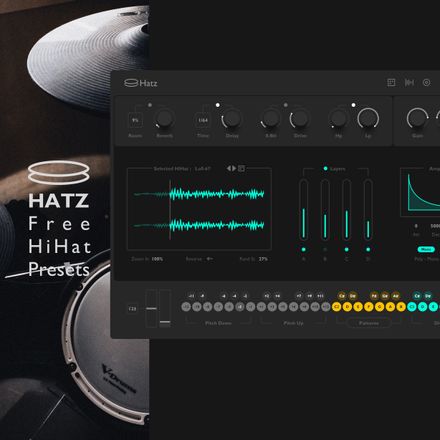Screen dimensions: 440x440
Task: Toggle the Drive section power dot
Action: (285, 105)
